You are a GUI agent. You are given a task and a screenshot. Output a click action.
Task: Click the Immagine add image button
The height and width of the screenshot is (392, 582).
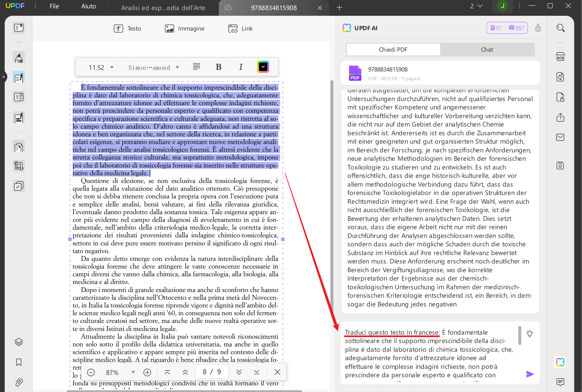pyautogui.click(x=185, y=29)
